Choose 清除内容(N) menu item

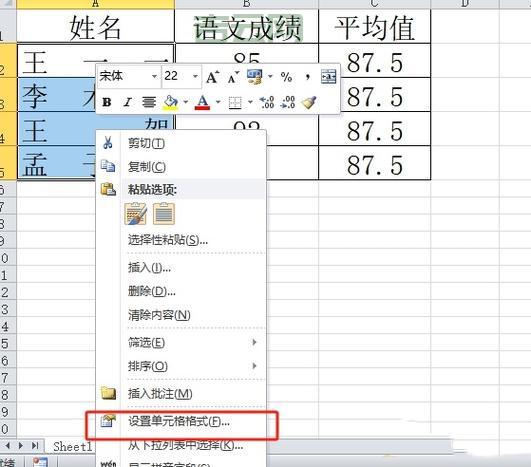[181, 315]
